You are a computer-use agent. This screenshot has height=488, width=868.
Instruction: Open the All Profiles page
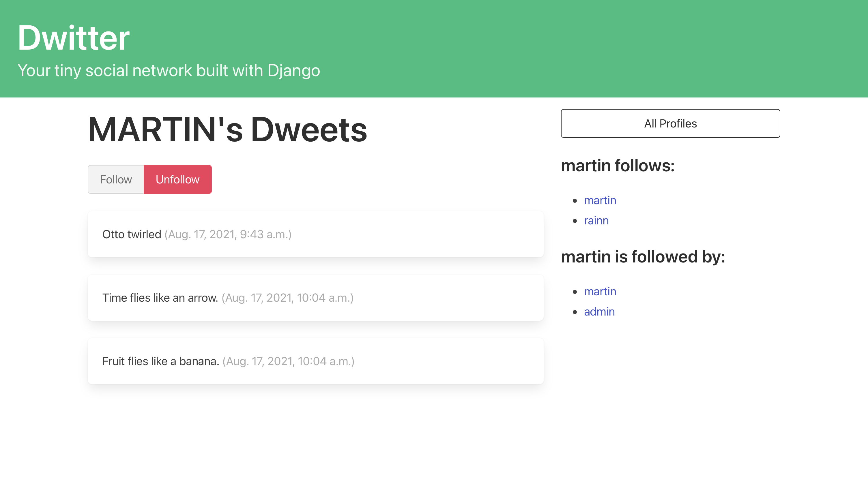click(670, 123)
